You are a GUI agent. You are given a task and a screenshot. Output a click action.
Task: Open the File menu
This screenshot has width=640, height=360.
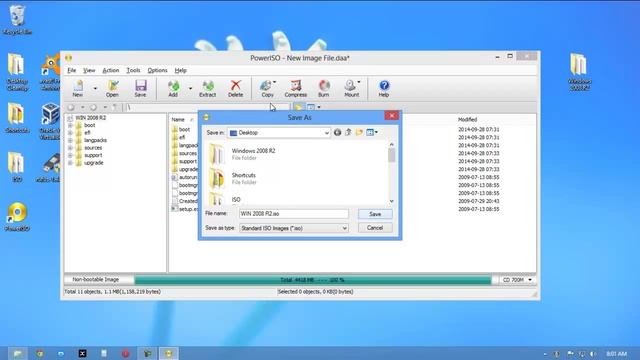72,71
